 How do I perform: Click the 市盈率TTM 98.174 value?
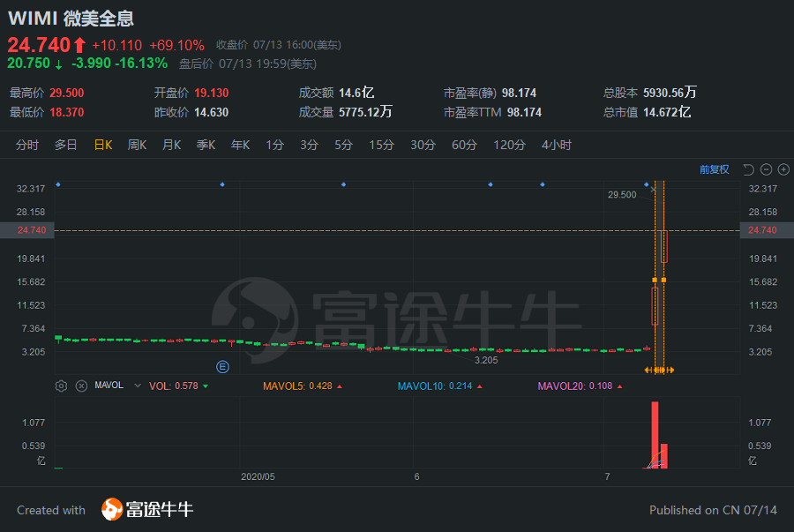pyautogui.click(x=525, y=112)
